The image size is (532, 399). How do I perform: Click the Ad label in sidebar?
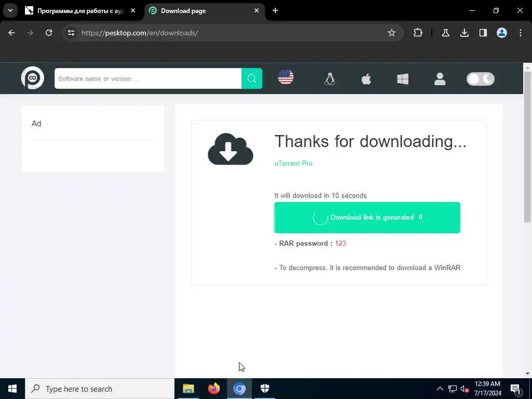click(x=36, y=124)
